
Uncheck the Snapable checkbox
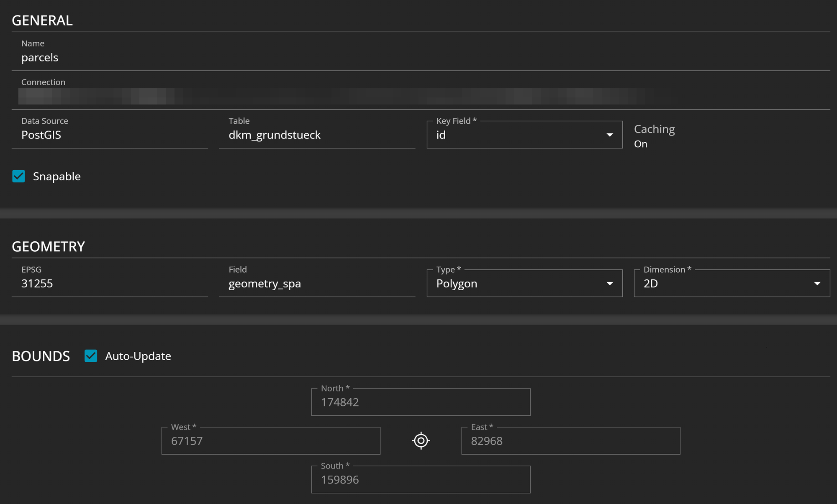(x=19, y=177)
